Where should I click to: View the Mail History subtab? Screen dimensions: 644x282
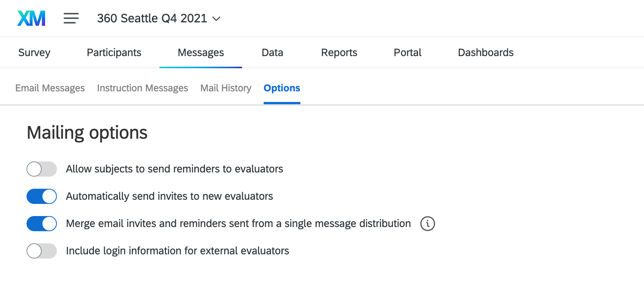point(226,88)
